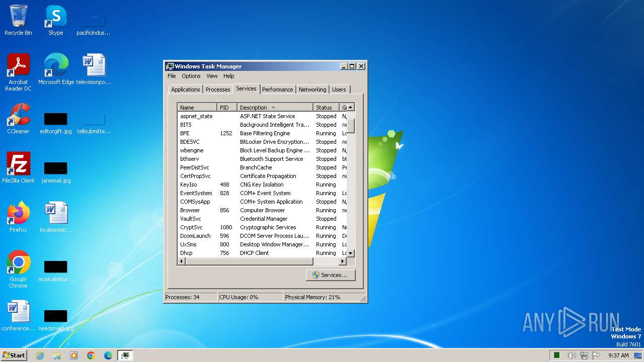Switch to the Processes tab
The width and height of the screenshot is (644, 362).
pyautogui.click(x=218, y=89)
